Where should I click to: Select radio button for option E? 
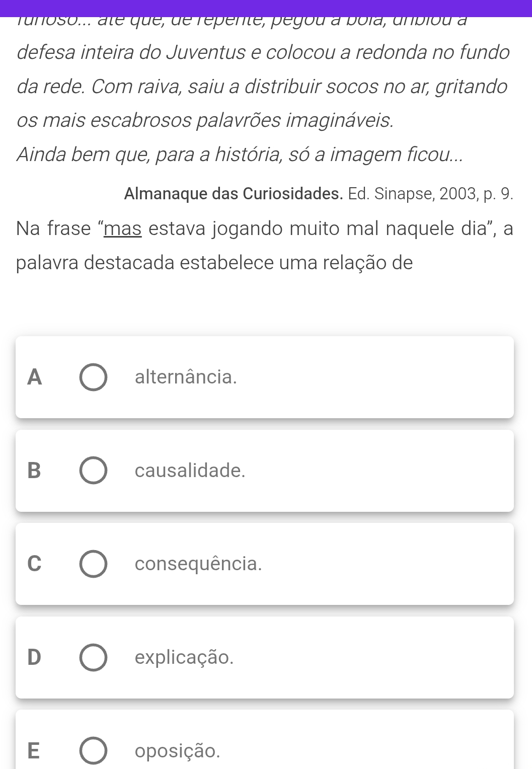coord(93,751)
